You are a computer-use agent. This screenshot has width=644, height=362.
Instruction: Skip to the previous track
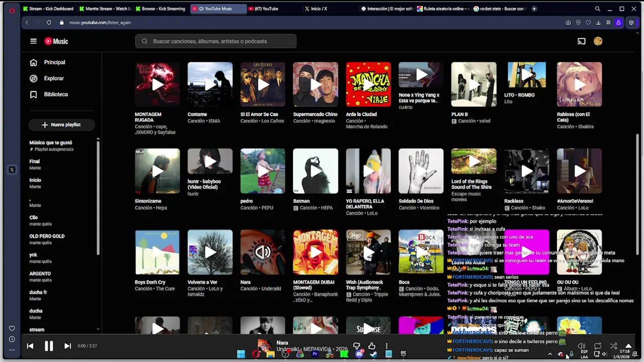pos(30,346)
